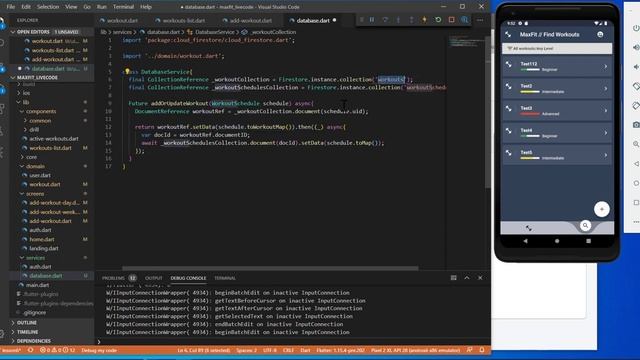This screenshot has width=640, height=360.
Task: Collapse the OPEN EDITORS section
Action: (51, 32)
